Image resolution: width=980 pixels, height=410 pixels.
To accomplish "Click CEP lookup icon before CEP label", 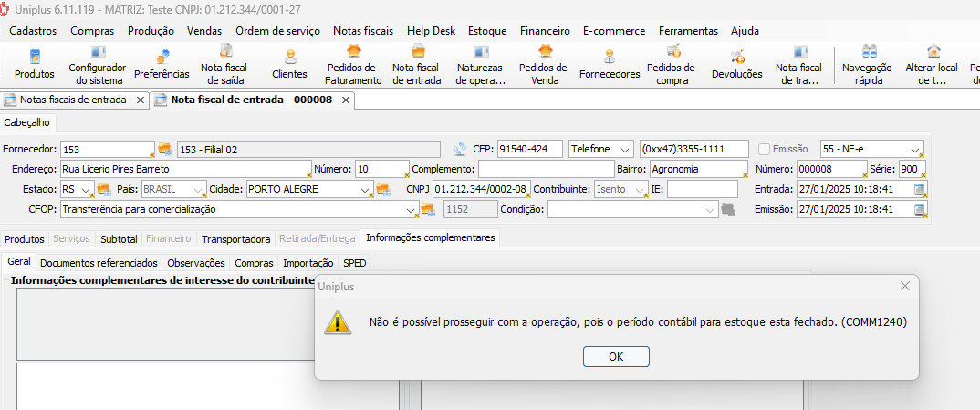I will pyautogui.click(x=459, y=149).
